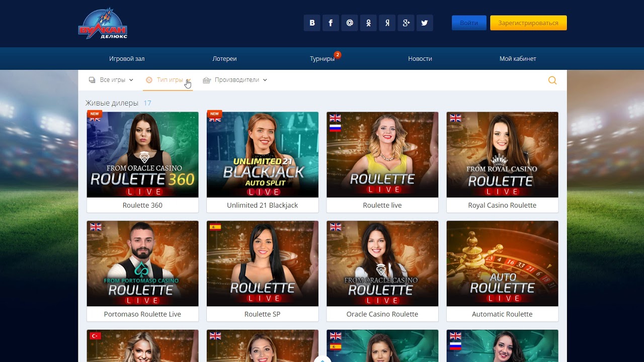Open Portomaso Roulette Live thumbnail
This screenshot has width=644, height=362.
point(143,263)
